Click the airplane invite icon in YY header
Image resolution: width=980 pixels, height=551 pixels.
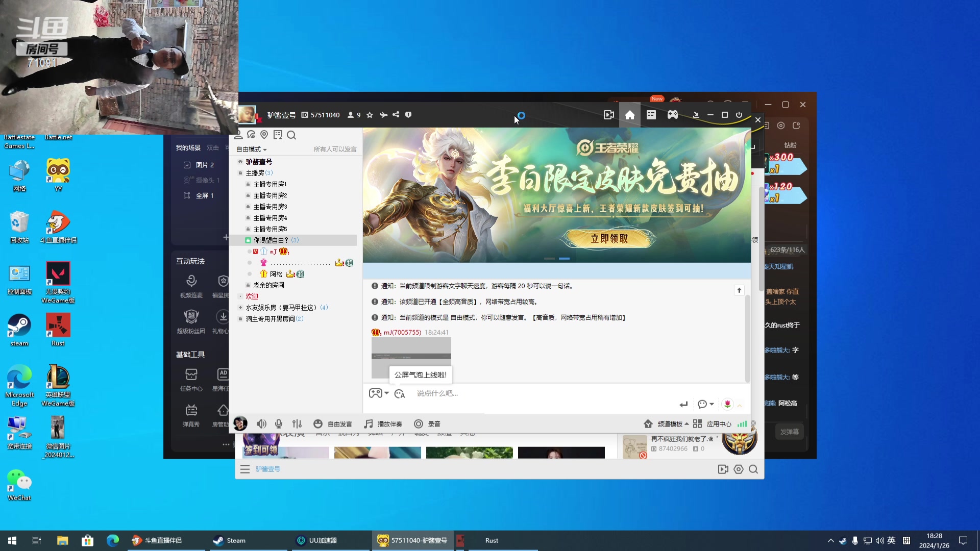click(383, 115)
